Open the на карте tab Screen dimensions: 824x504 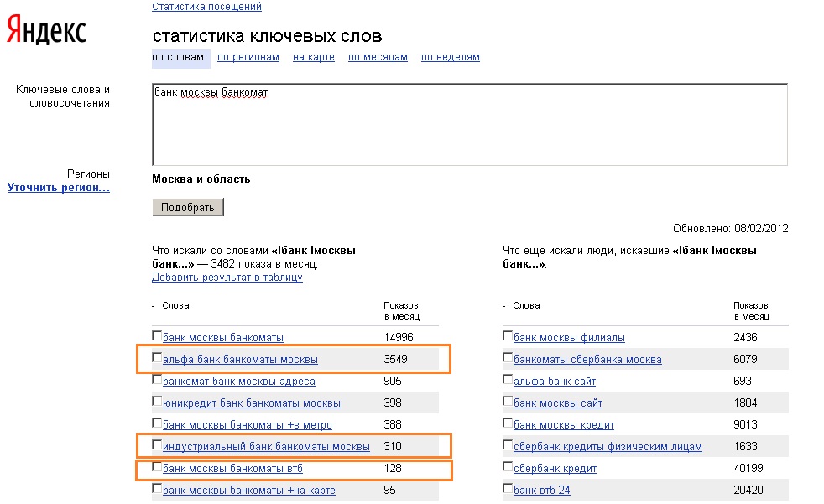coord(313,57)
